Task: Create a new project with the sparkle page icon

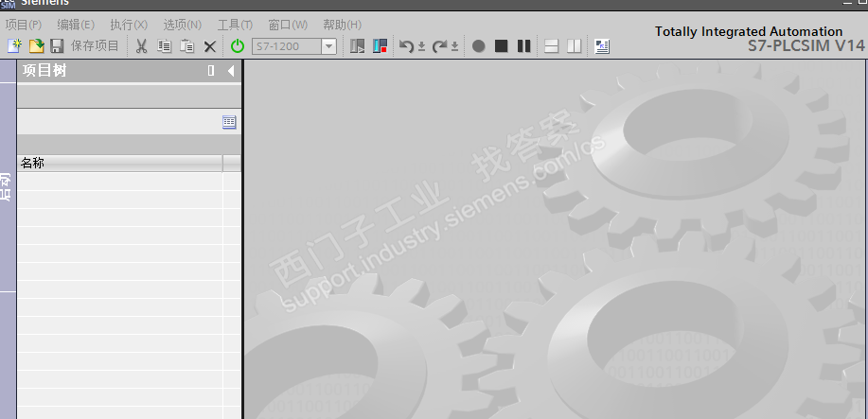Action: click(x=14, y=46)
